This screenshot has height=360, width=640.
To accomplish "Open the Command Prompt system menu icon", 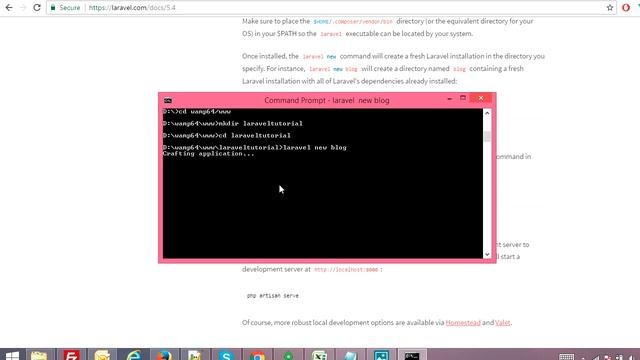I will click(x=168, y=100).
